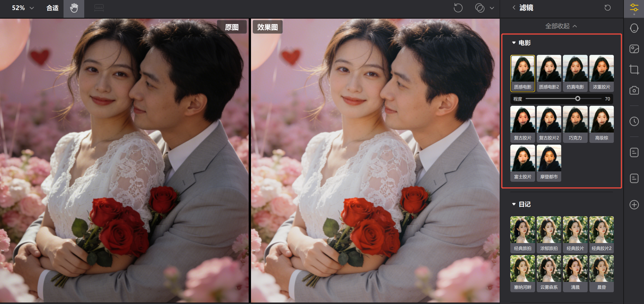The image size is (644, 304).
Task: Click the 合适 fit-to-screen button
Action: [52, 8]
